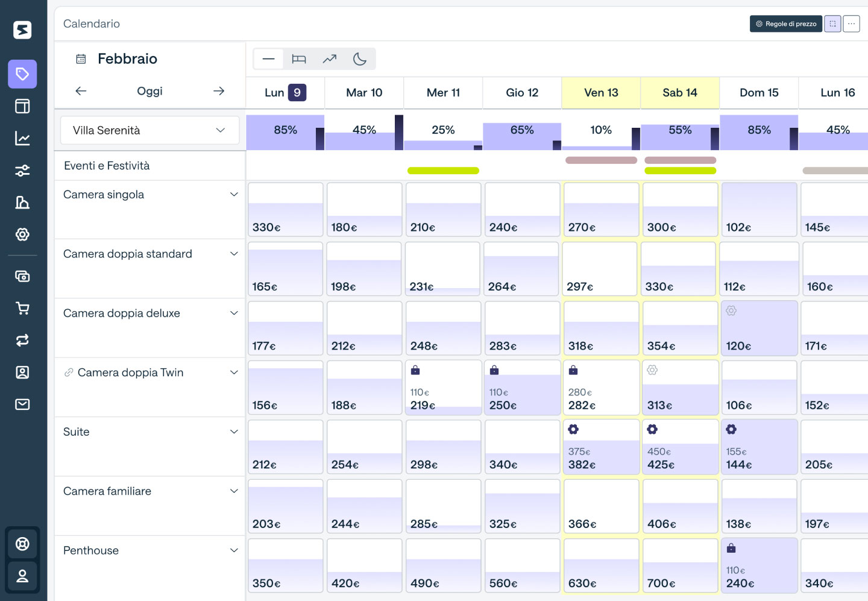Switch to the moon night view toggle
The height and width of the screenshot is (601, 868).
(360, 59)
